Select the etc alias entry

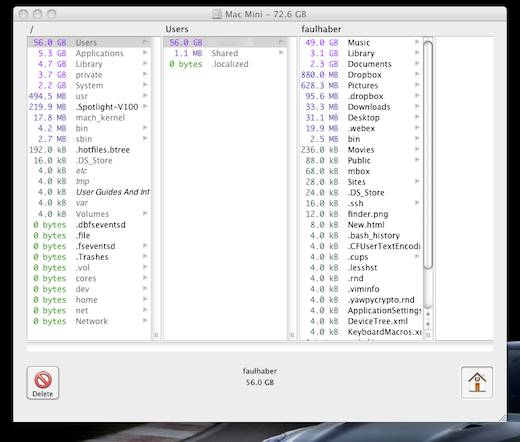point(89,171)
